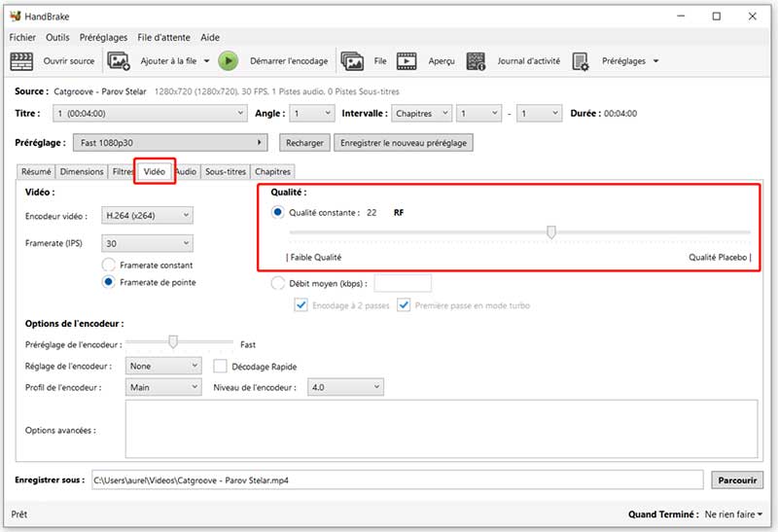Select Framerate de pointe option
Viewport: 778px width, 532px height.
[x=109, y=282]
